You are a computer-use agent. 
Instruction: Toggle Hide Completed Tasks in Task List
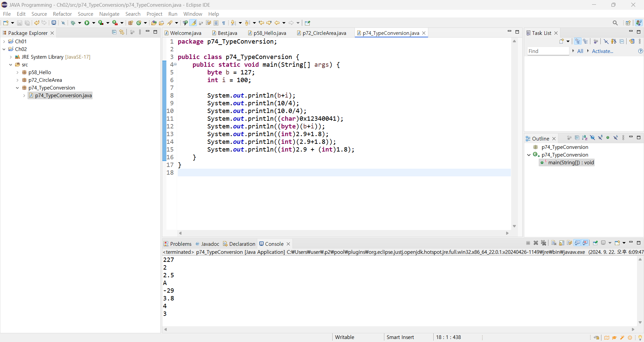pyautogui.click(x=606, y=41)
